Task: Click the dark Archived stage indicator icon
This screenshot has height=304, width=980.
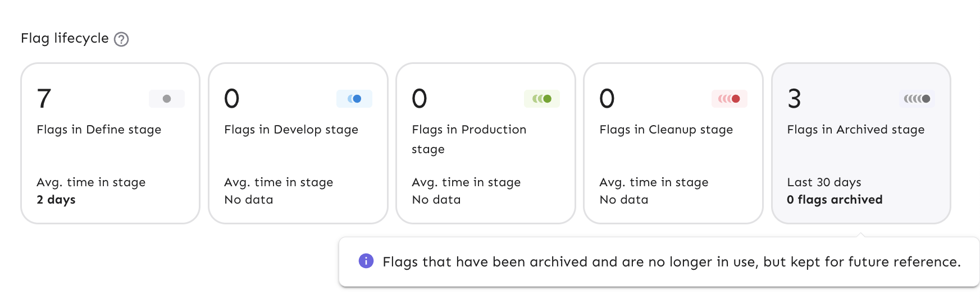Action: [x=917, y=99]
